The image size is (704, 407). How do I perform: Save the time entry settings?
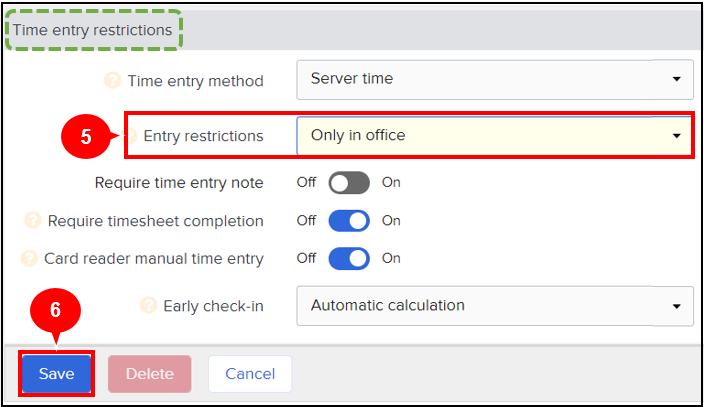coord(57,374)
